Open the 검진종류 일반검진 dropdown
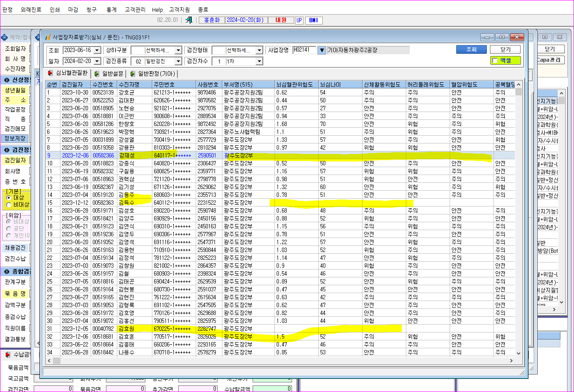 tap(178, 61)
